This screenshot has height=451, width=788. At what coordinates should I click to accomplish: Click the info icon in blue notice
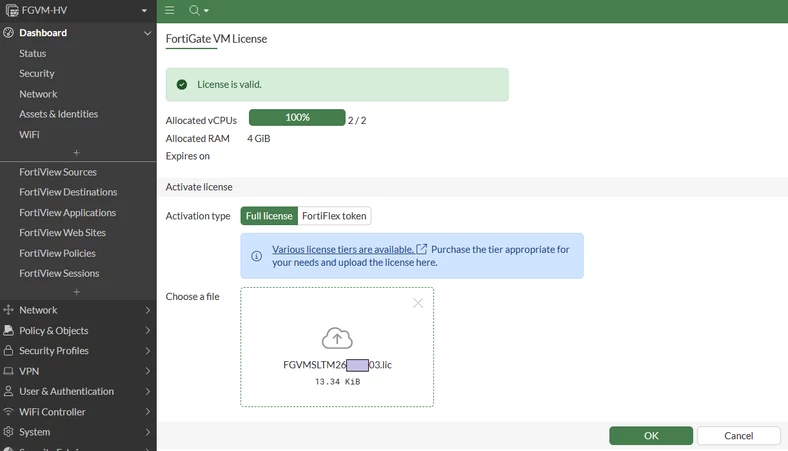pos(256,256)
